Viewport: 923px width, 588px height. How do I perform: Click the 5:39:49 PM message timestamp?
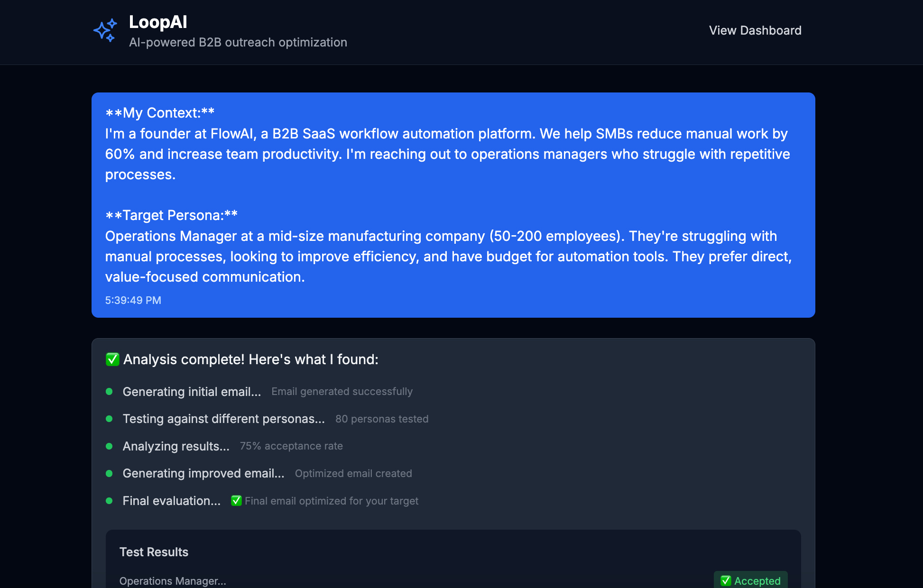[x=133, y=300]
